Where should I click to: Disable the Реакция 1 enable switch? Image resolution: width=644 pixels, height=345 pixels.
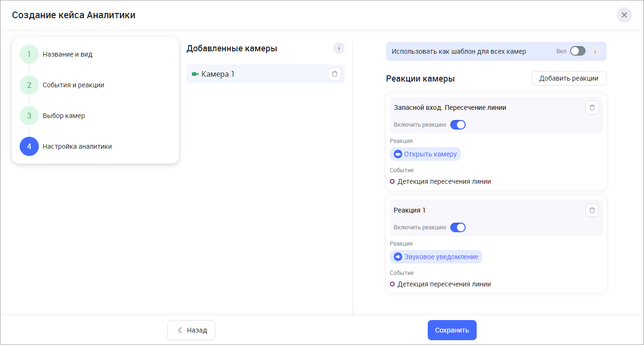(x=457, y=227)
